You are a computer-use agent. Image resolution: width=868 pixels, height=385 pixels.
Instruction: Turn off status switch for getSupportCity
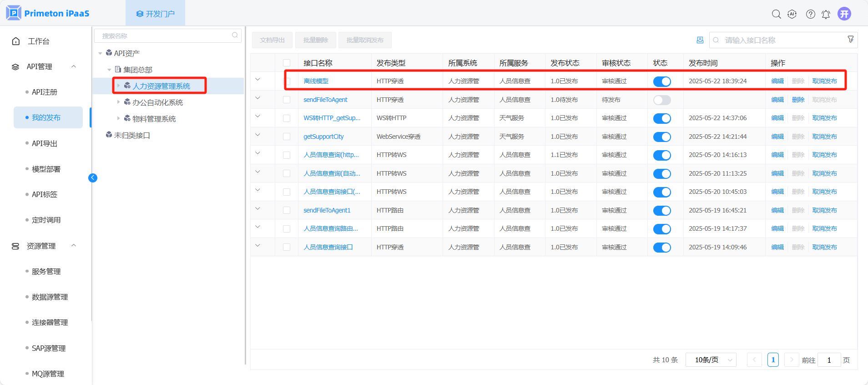click(x=662, y=137)
